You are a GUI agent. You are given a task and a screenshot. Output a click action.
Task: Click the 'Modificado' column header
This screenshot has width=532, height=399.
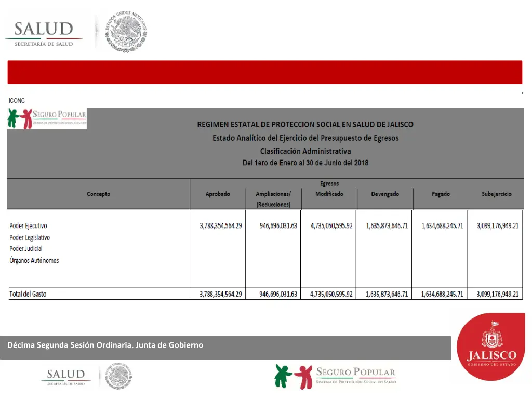click(329, 194)
